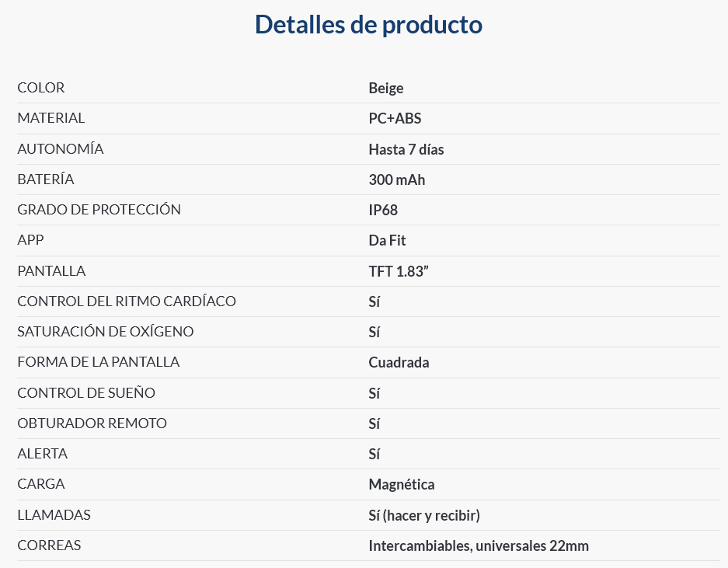Screen dimensions: 728x568
Task: Click the TFT 1.83" screen value
Action: point(399,271)
